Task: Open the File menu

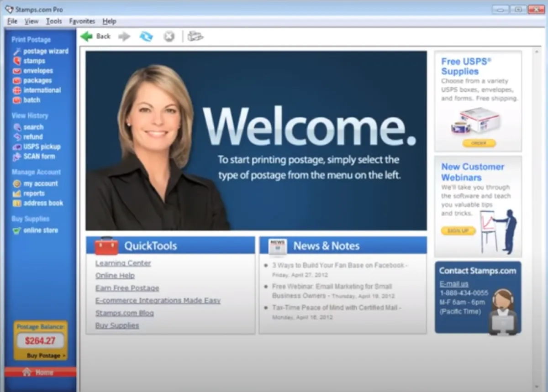Action: [12, 21]
